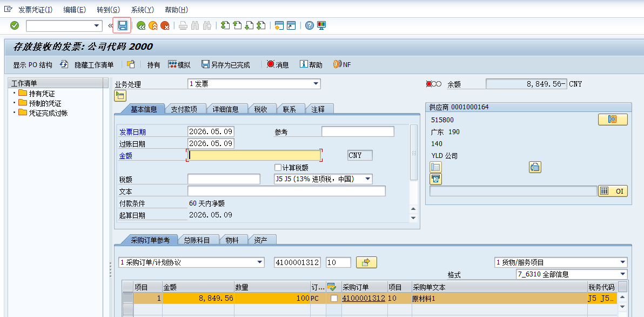The image size is (644, 317).
Task: Select 预制的凭证 folder in 工作清单
Action: pyautogui.click(x=39, y=103)
